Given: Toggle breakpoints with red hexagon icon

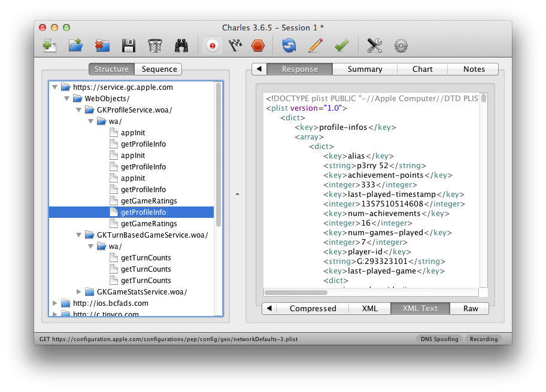Looking at the screenshot, I should tap(258, 45).
